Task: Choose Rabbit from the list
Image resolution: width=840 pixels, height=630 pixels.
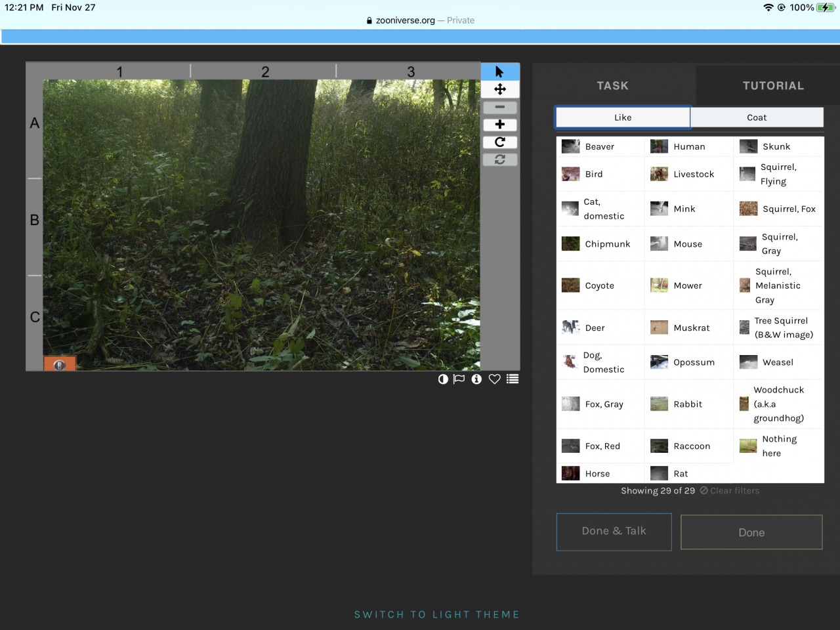Action: 689,404
